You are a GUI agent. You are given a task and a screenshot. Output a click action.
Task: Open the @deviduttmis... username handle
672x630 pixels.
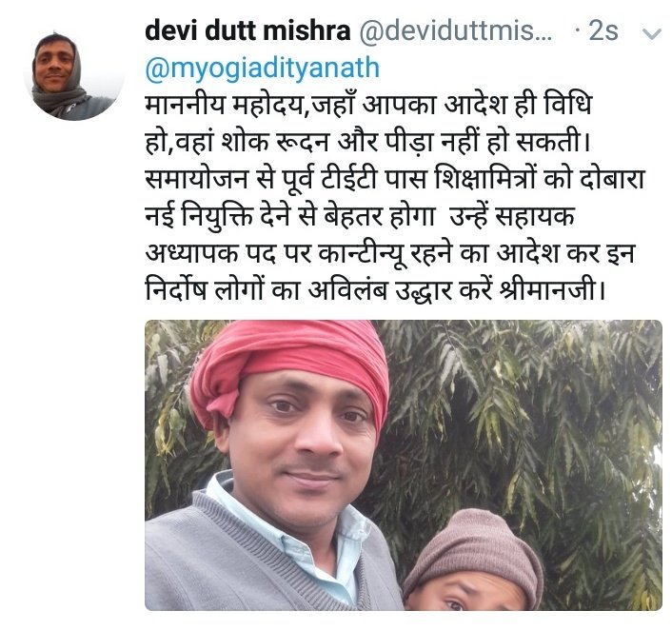click(455, 30)
